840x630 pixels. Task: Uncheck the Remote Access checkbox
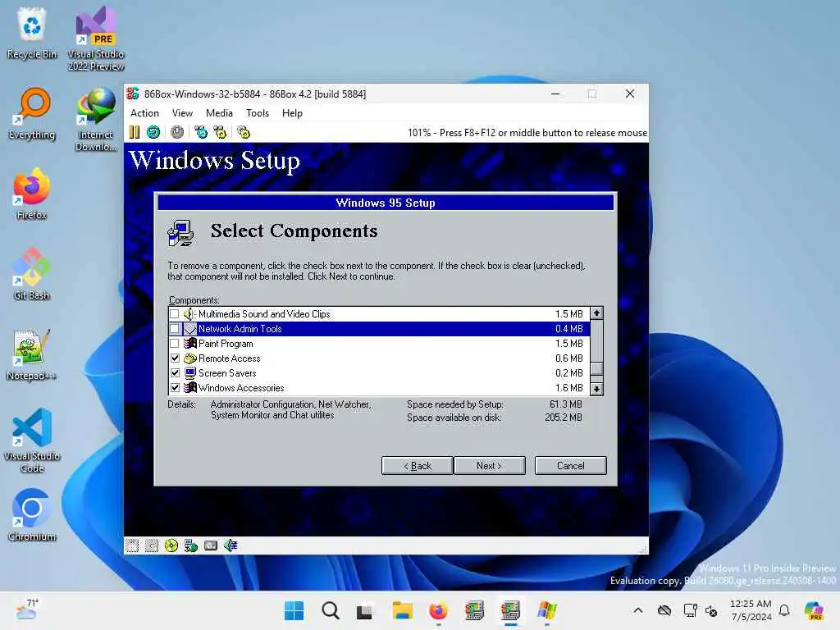coord(175,358)
